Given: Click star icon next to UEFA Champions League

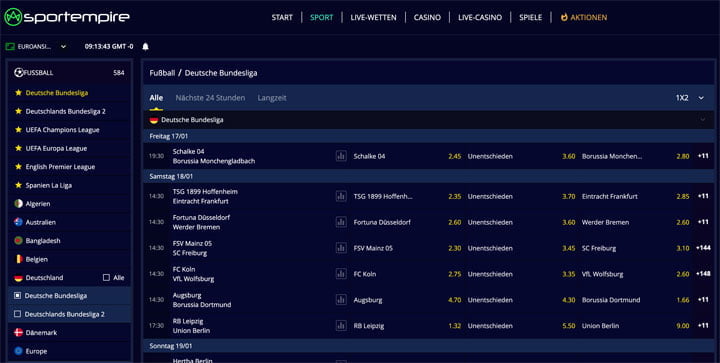Looking at the screenshot, I should (18, 130).
